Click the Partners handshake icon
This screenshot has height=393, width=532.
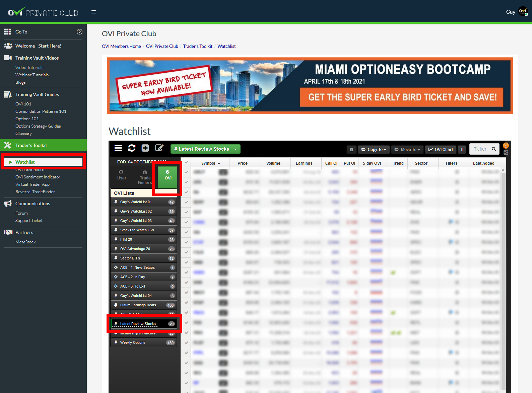[8, 232]
